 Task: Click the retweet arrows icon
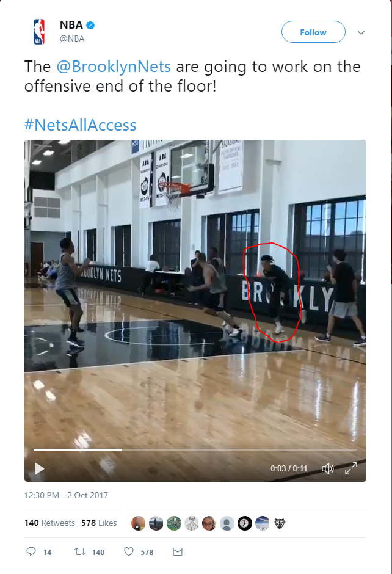[80, 551]
